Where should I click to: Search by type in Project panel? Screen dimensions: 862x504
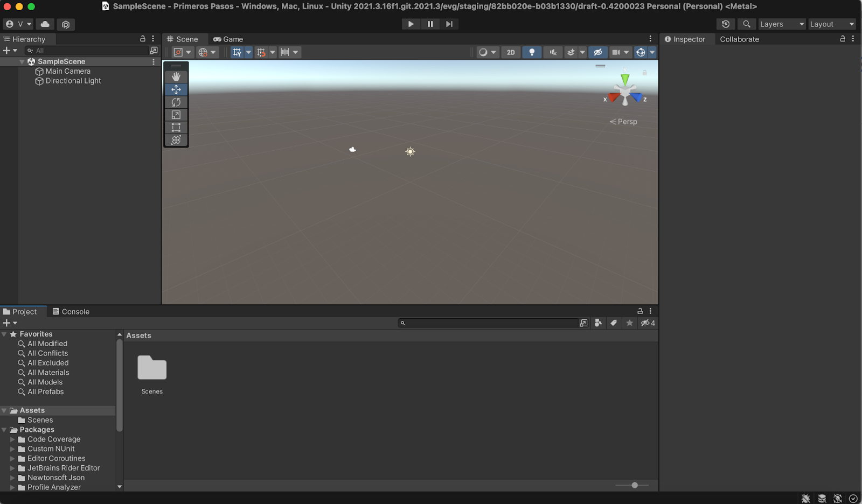click(598, 323)
